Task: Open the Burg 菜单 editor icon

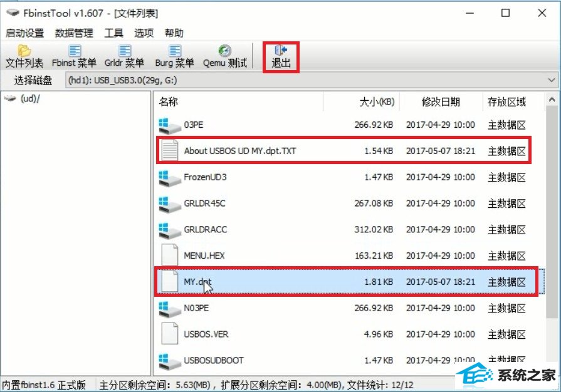Action: (x=175, y=56)
